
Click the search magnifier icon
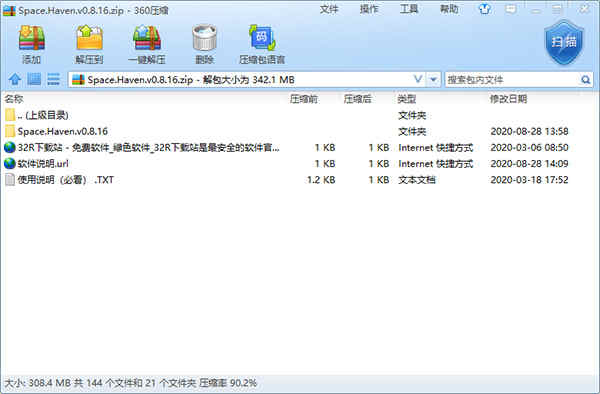point(585,80)
